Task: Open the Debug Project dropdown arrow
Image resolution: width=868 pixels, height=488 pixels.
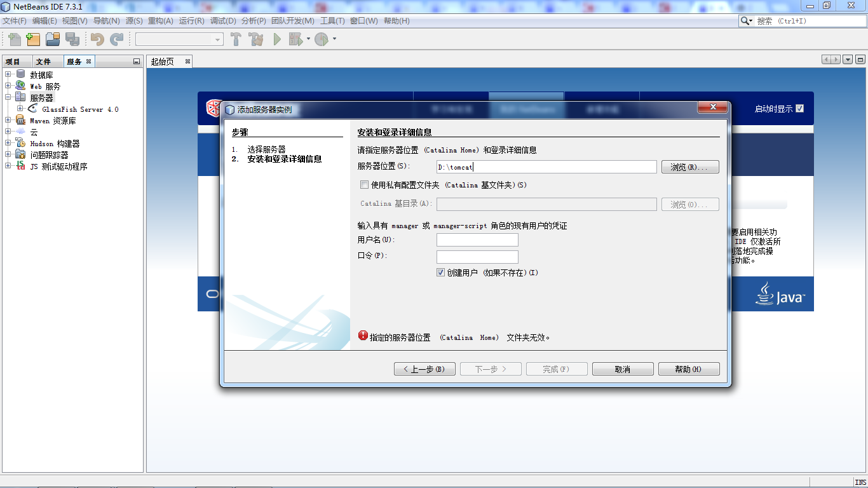Action: (x=308, y=39)
